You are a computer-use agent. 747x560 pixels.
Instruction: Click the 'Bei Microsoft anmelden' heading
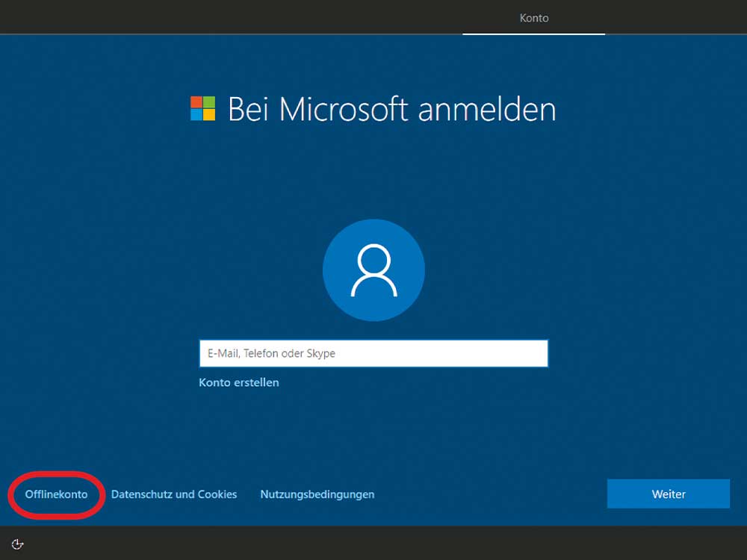click(391, 109)
